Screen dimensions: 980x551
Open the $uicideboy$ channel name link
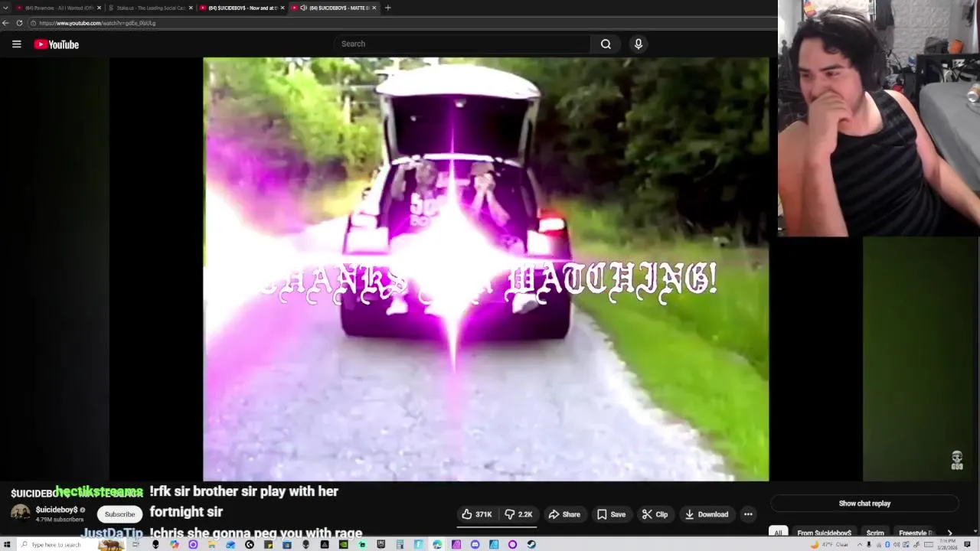click(x=56, y=510)
